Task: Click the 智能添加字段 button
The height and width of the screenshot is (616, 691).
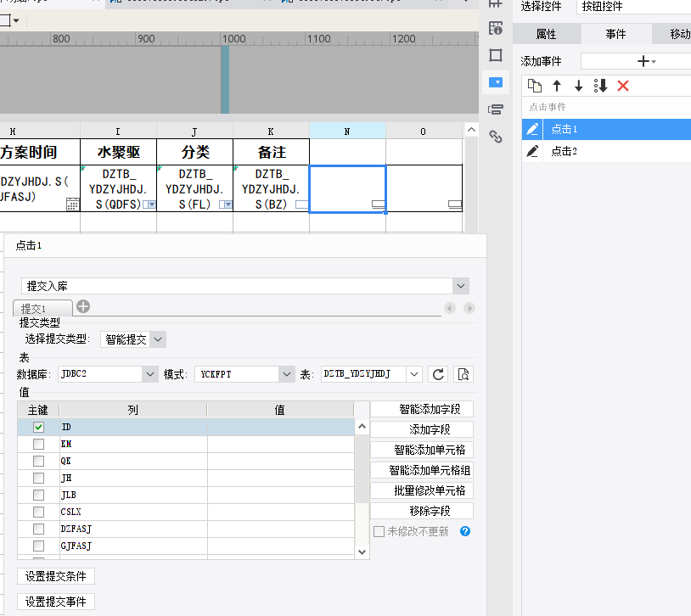Action: tap(422, 409)
